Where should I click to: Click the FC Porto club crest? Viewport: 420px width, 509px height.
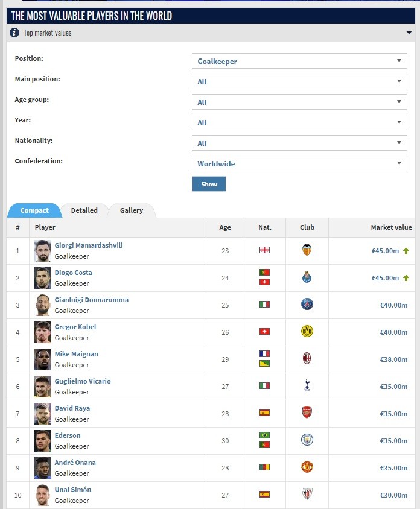[x=307, y=277]
